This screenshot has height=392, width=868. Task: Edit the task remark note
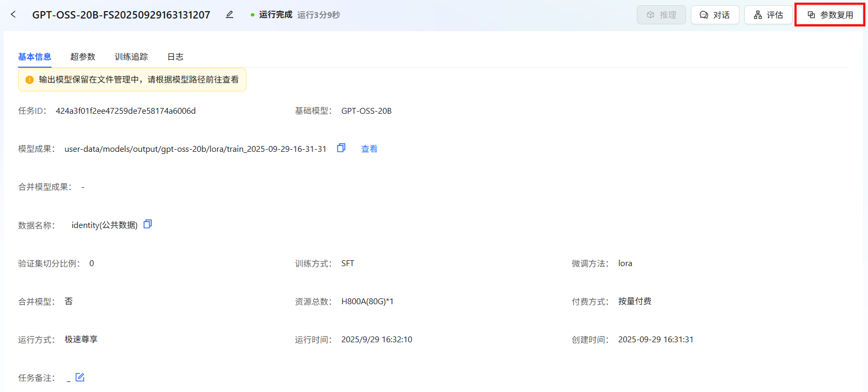pos(80,377)
